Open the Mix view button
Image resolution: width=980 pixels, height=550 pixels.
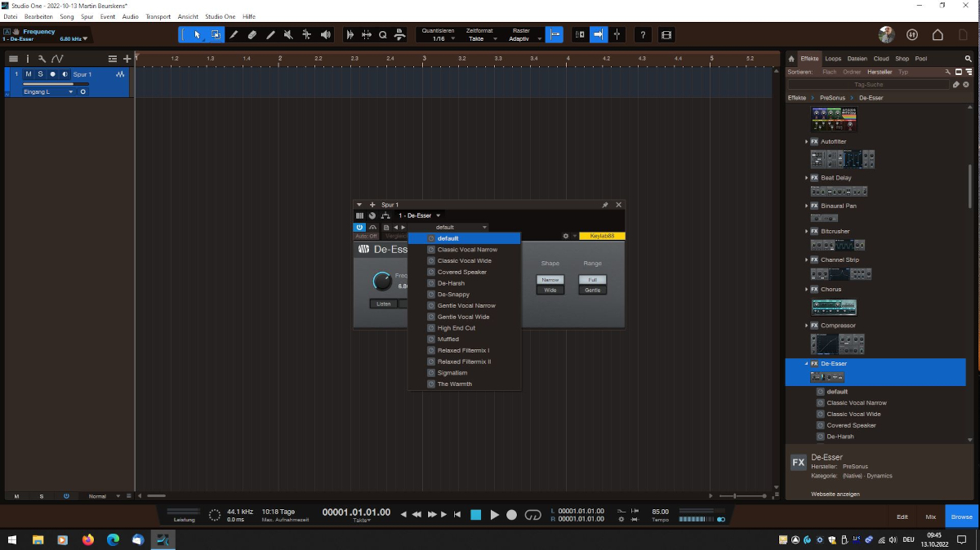931,517
